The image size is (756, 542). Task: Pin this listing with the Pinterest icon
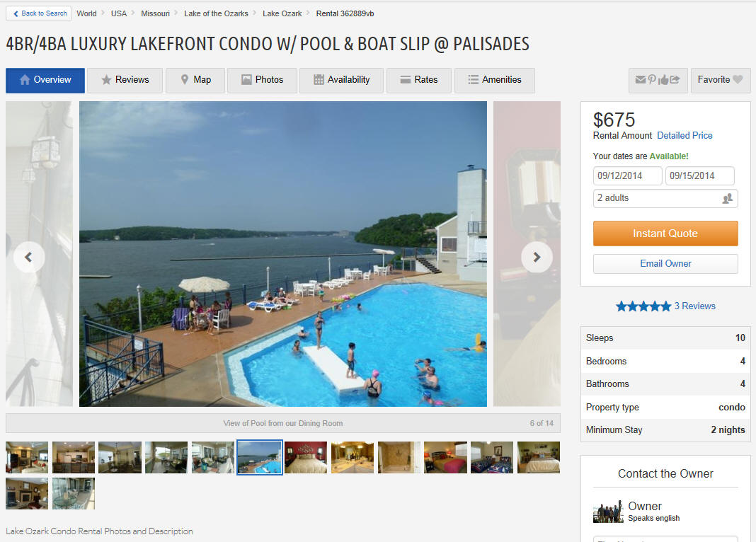tap(652, 79)
